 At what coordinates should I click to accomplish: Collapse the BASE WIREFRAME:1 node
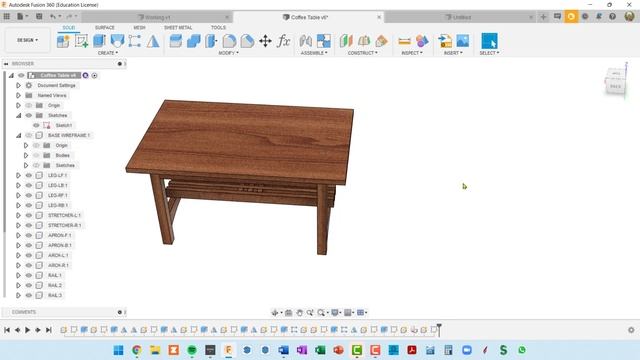coord(18,135)
